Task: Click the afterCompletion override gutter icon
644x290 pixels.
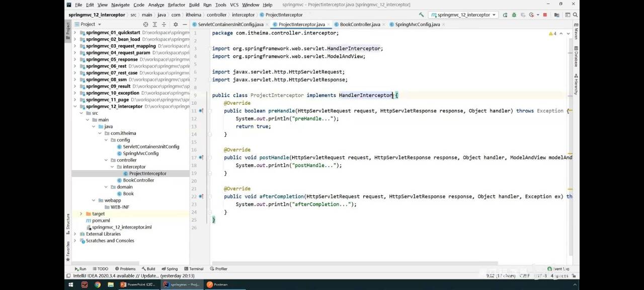Action: click(201, 196)
